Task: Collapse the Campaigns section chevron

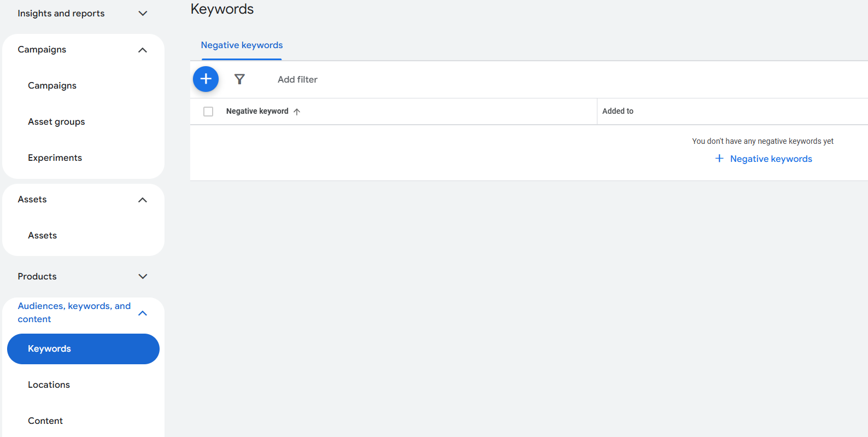Action: 143,50
